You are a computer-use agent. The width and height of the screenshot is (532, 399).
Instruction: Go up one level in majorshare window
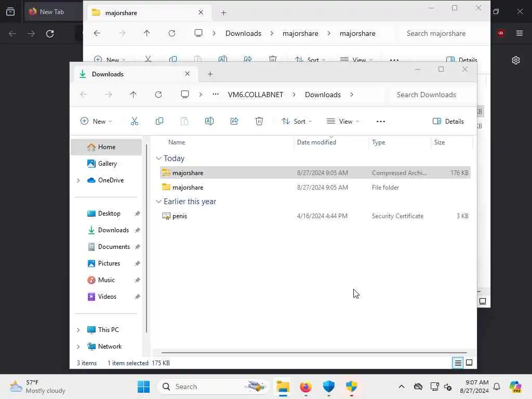point(147,33)
